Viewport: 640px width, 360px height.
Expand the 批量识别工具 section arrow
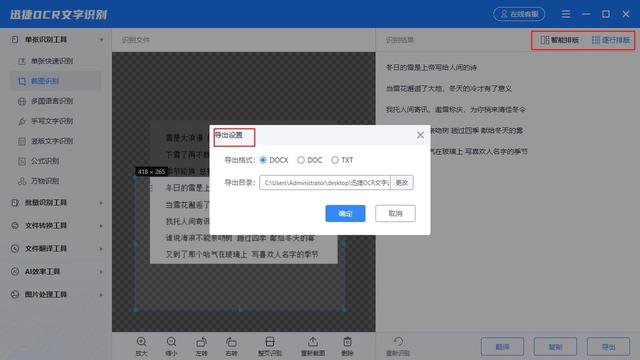click(101, 203)
